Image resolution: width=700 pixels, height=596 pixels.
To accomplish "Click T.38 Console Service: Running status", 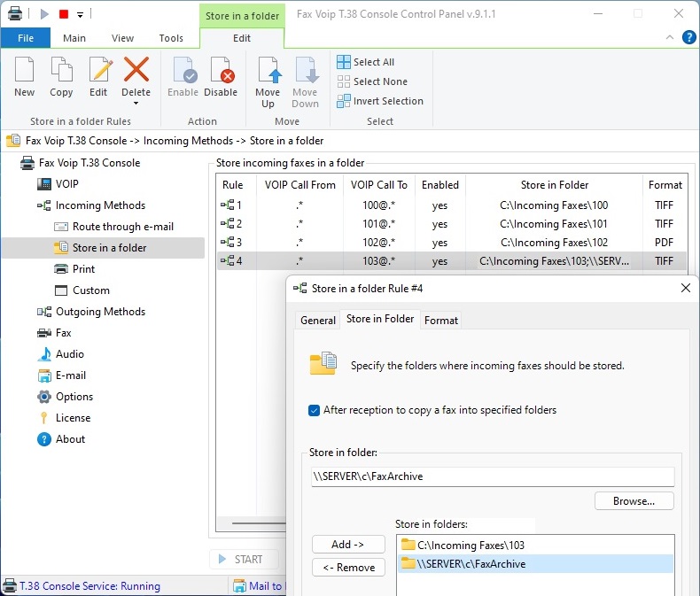I will click(82, 586).
